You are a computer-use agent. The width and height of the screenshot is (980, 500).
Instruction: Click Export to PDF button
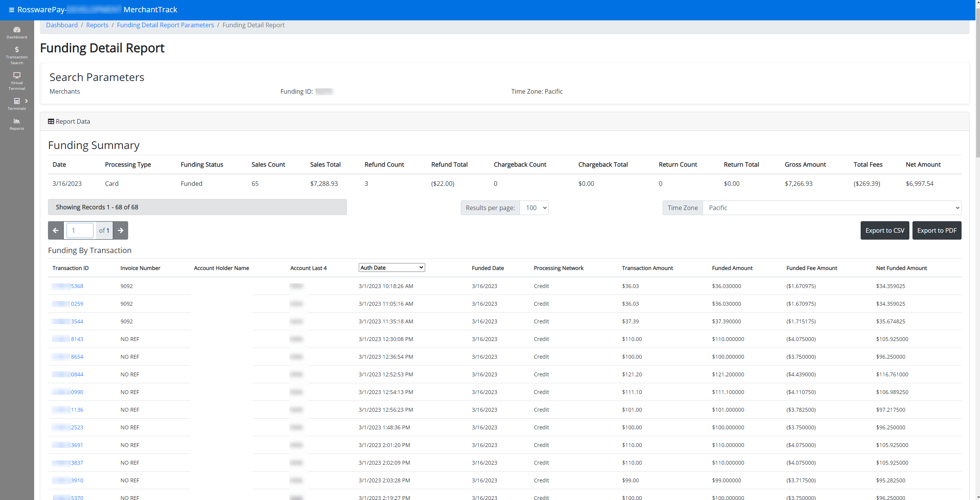click(937, 230)
